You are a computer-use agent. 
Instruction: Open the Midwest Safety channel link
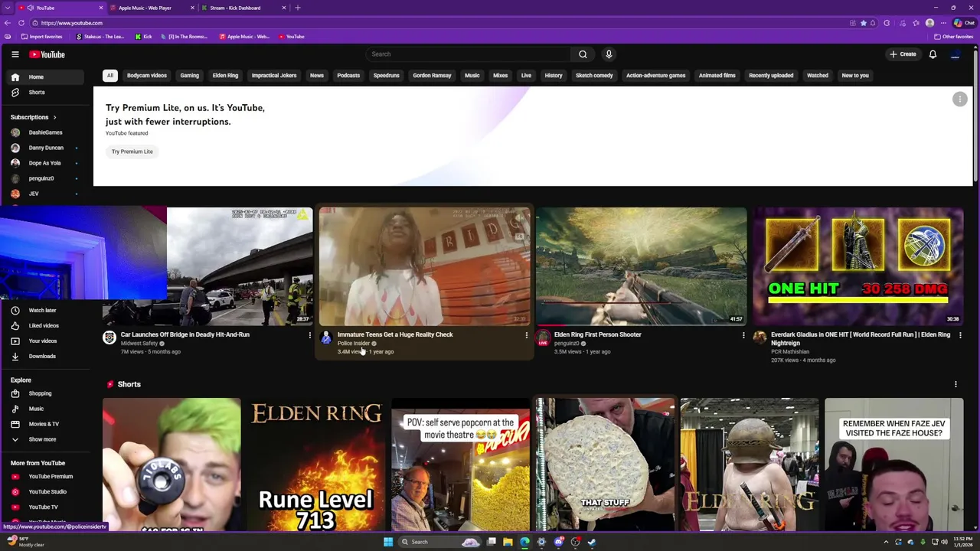click(139, 344)
